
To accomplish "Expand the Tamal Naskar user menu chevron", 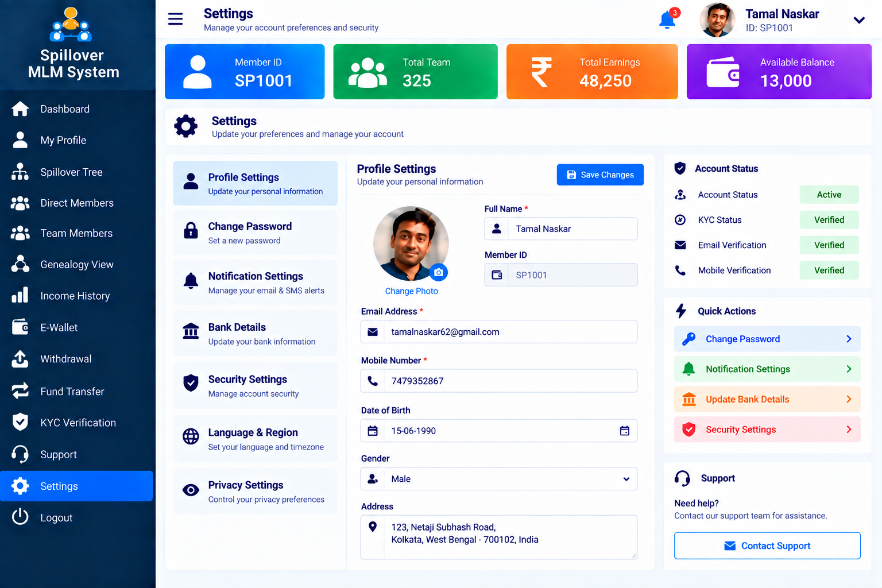I will point(859,20).
